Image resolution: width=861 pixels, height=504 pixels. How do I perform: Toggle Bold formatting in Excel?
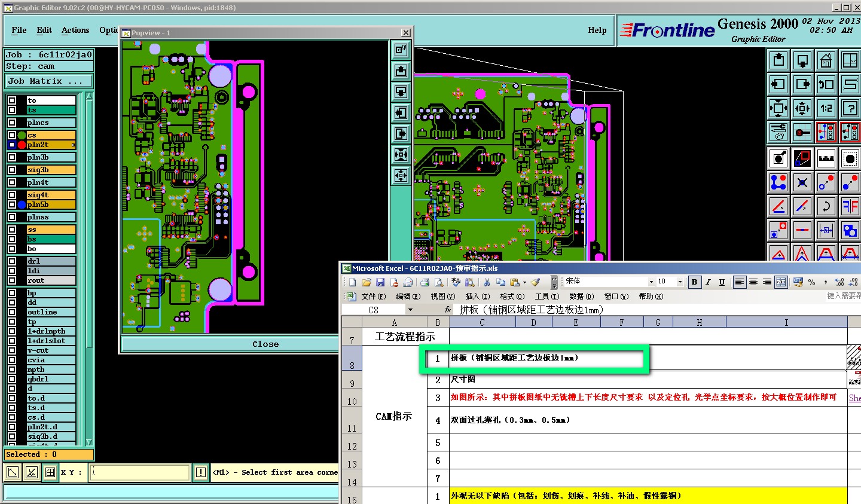click(x=694, y=282)
